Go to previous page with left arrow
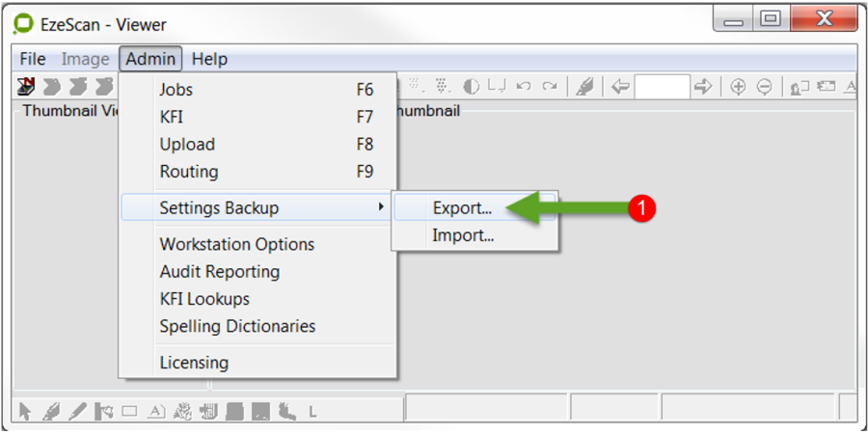This screenshot has height=434, width=868. [x=620, y=87]
